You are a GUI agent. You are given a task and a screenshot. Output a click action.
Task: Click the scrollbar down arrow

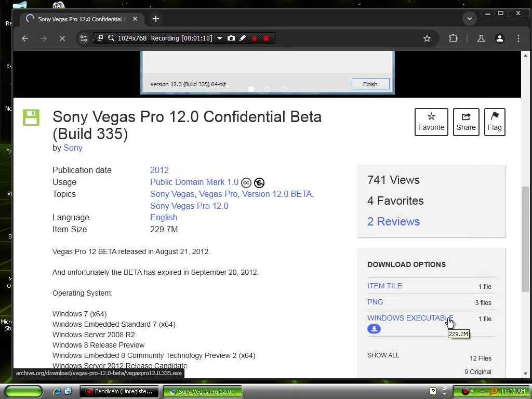pyautogui.click(x=525, y=373)
